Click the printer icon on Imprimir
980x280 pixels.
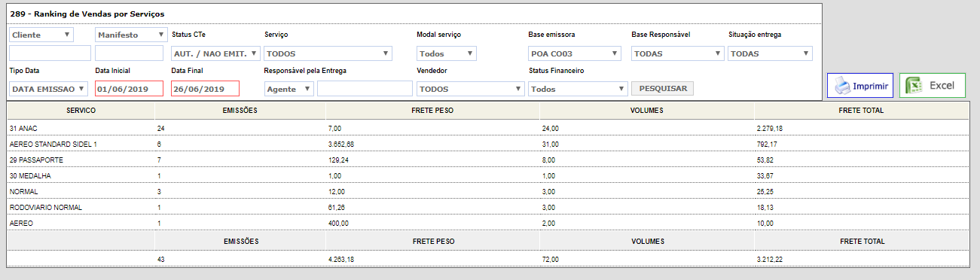point(841,86)
